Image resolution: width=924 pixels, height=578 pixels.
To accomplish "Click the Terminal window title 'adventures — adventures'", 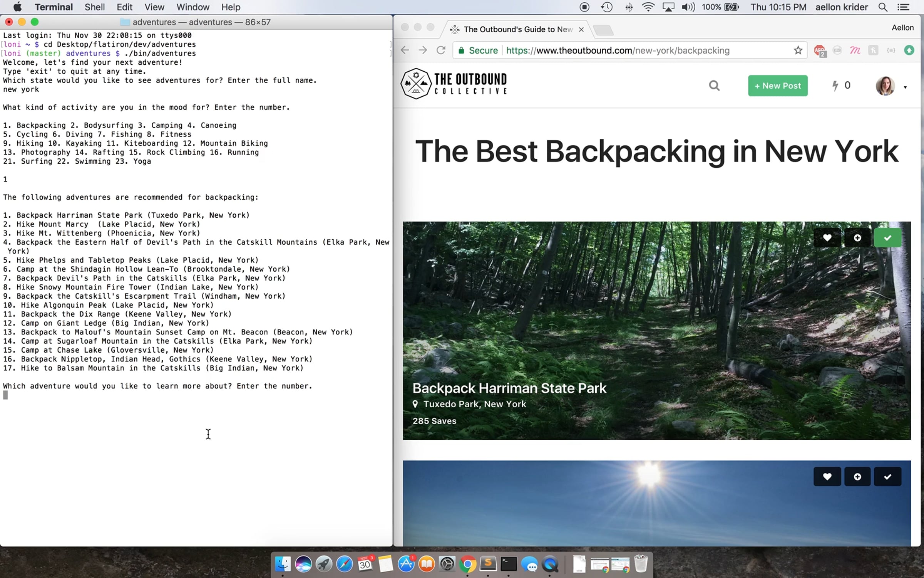I will coord(202,22).
